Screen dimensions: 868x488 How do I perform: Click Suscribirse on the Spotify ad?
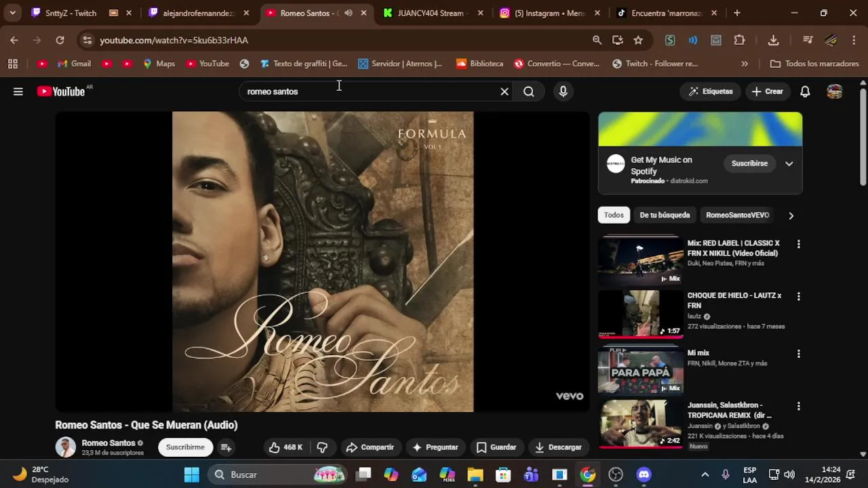(749, 163)
